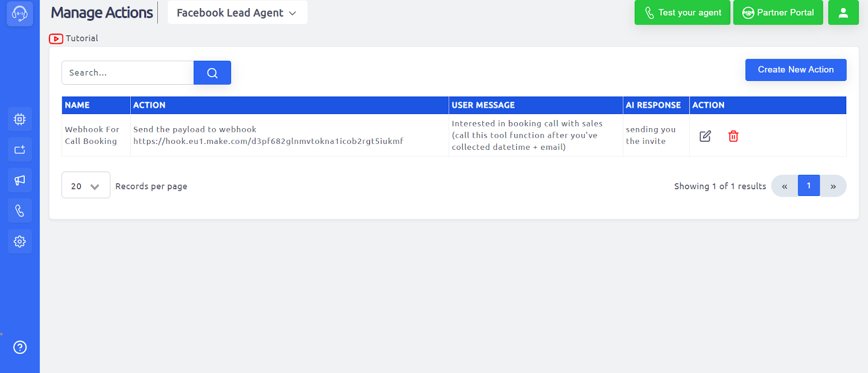Focus the Search input field
868x373 pixels.
pos(127,73)
